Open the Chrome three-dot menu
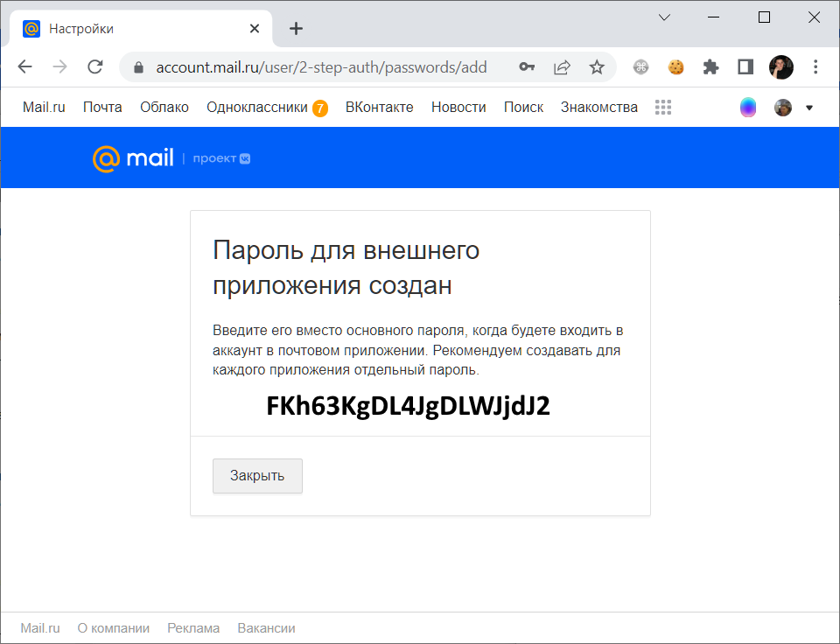Screen dimensions: 840x644 [x=815, y=66]
